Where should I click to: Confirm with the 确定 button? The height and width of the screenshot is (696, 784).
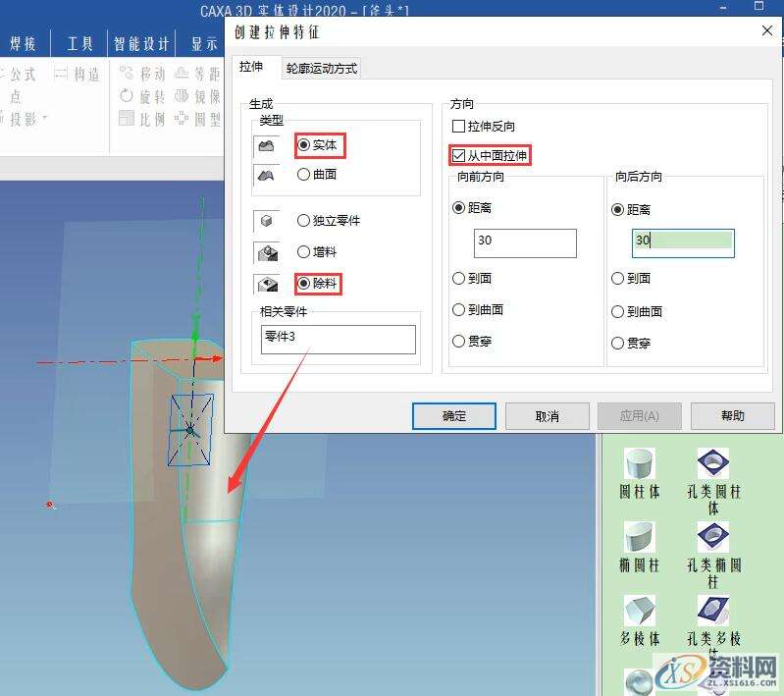coord(454,416)
